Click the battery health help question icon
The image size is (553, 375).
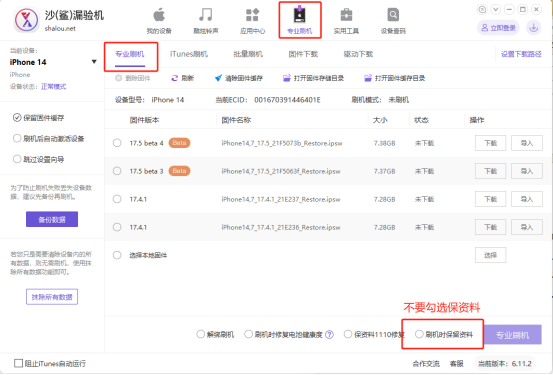(x=329, y=334)
